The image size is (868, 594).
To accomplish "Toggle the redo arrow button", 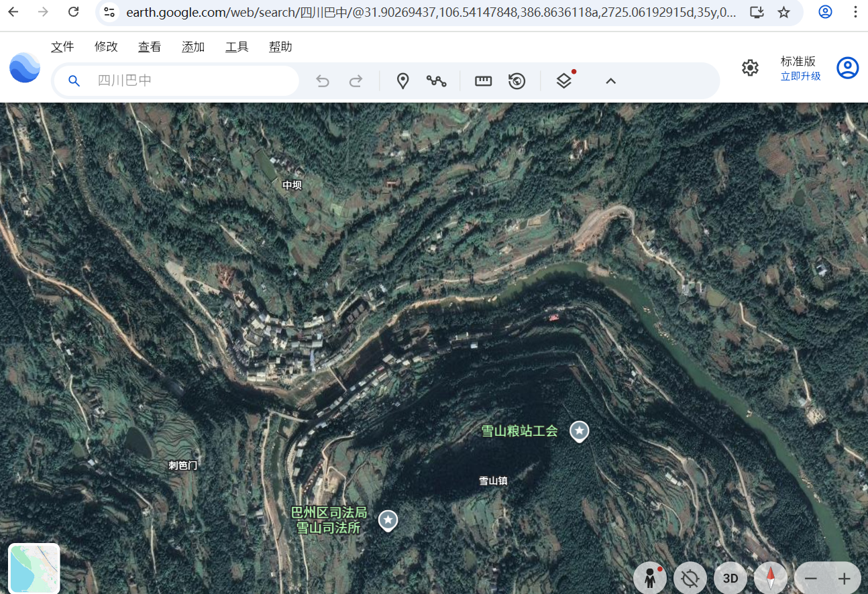I will pos(356,80).
